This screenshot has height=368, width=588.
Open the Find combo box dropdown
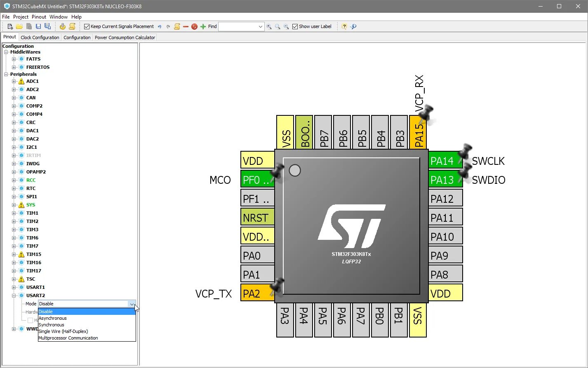coord(260,27)
